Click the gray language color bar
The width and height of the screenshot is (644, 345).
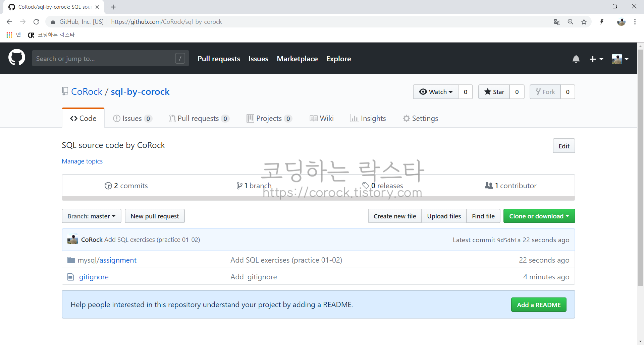pyautogui.click(x=318, y=199)
